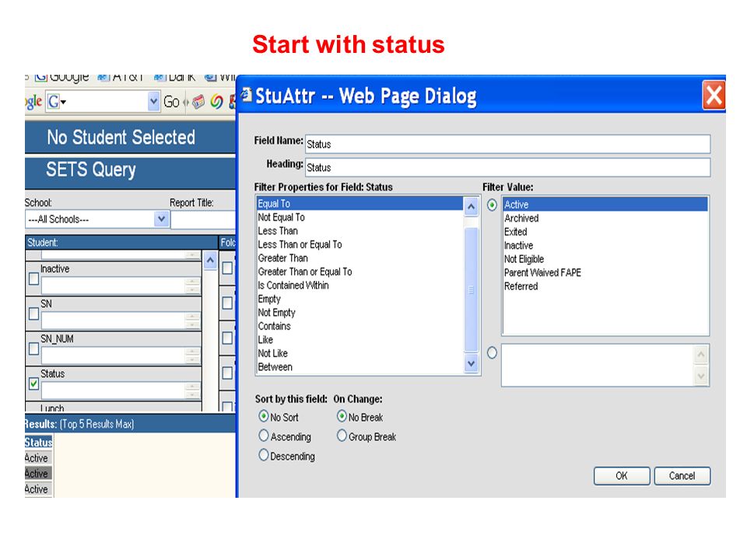The width and height of the screenshot is (747, 560).
Task: Click the custom filter value text area
Action: [x=598, y=366]
